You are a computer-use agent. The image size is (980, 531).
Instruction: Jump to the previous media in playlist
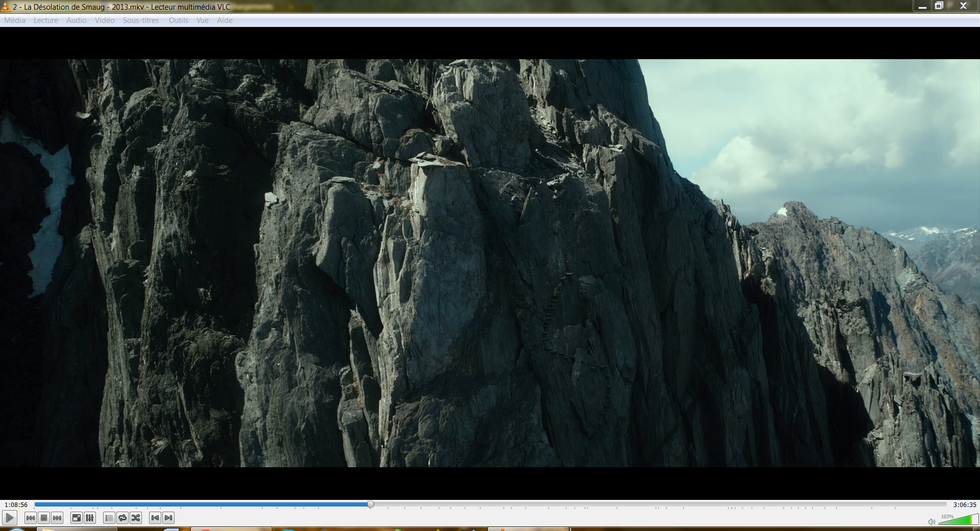click(31, 518)
